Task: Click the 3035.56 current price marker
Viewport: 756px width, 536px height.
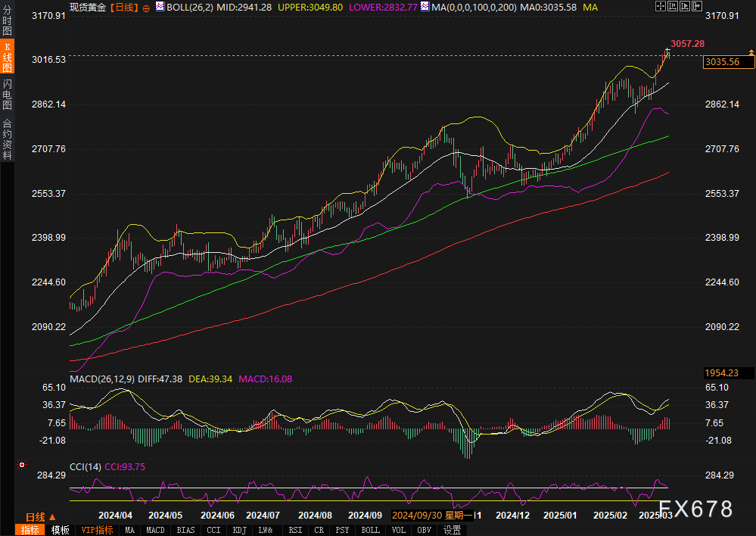Action: (x=721, y=62)
